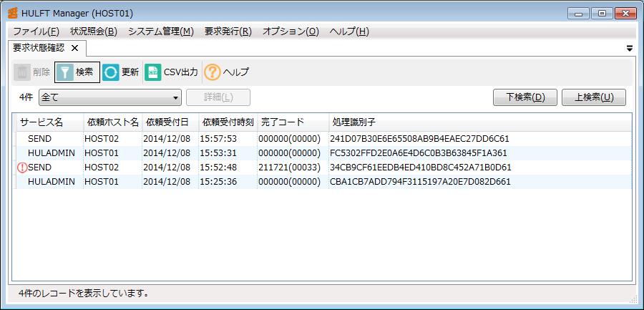Close the 要求状態確認 tab with X

coord(74,48)
